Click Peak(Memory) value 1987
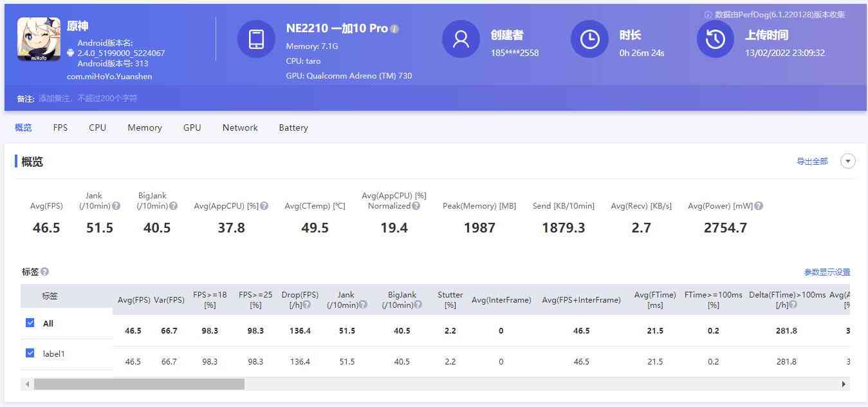 (x=479, y=227)
